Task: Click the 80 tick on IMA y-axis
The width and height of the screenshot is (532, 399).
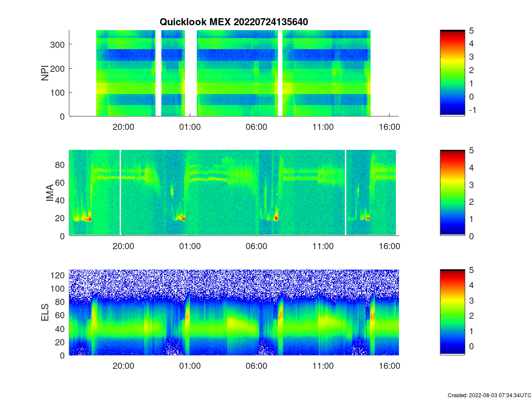Action: pyautogui.click(x=61, y=164)
